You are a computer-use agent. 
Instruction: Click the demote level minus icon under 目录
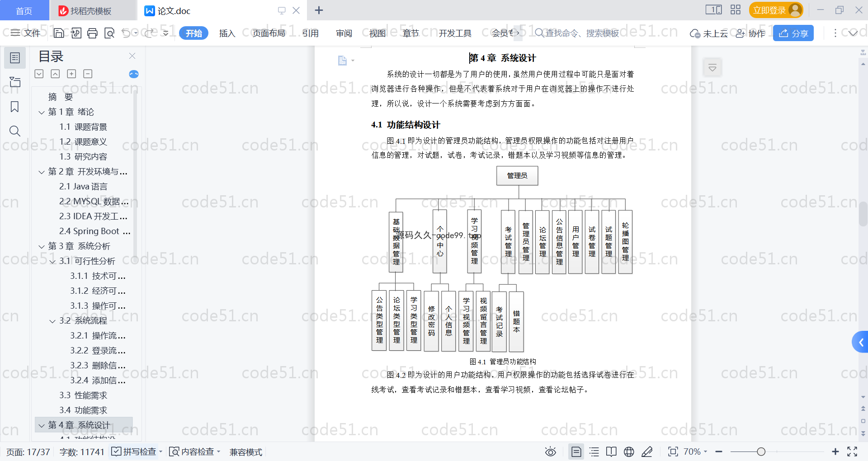pyautogui.click(x=88, y=74)
